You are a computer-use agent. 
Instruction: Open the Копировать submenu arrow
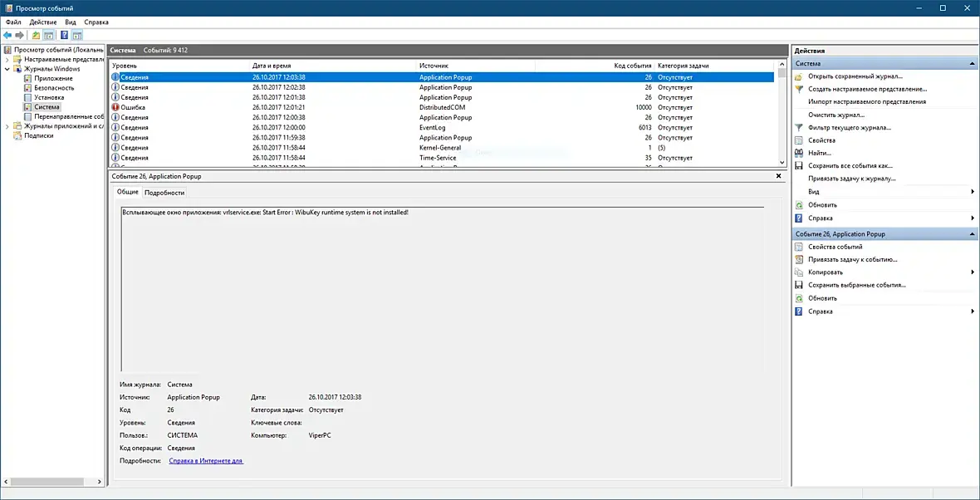973,272
